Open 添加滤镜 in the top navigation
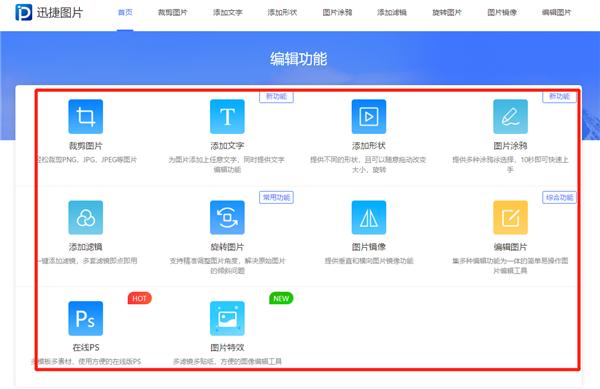 392,13
